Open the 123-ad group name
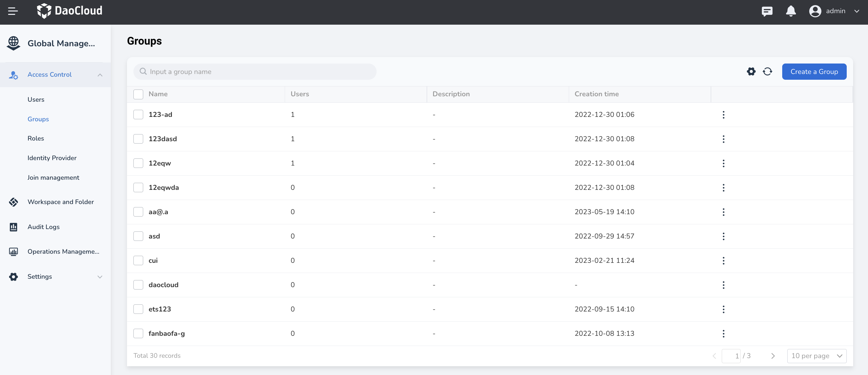Screen dimensions: 868x375 [160, 115]
